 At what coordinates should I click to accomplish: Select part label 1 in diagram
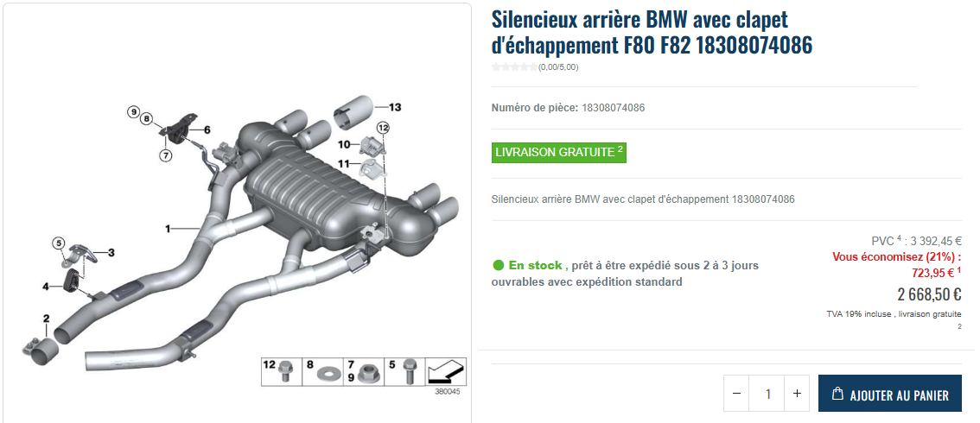[168, 229]
